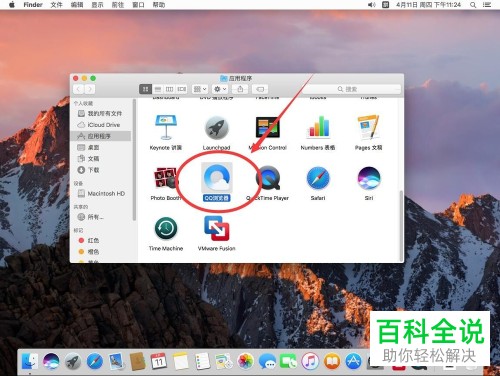The height and width of the screenshot is (376, 500).
Task: Open the 窗口 menu
Action: click(138, 5)
